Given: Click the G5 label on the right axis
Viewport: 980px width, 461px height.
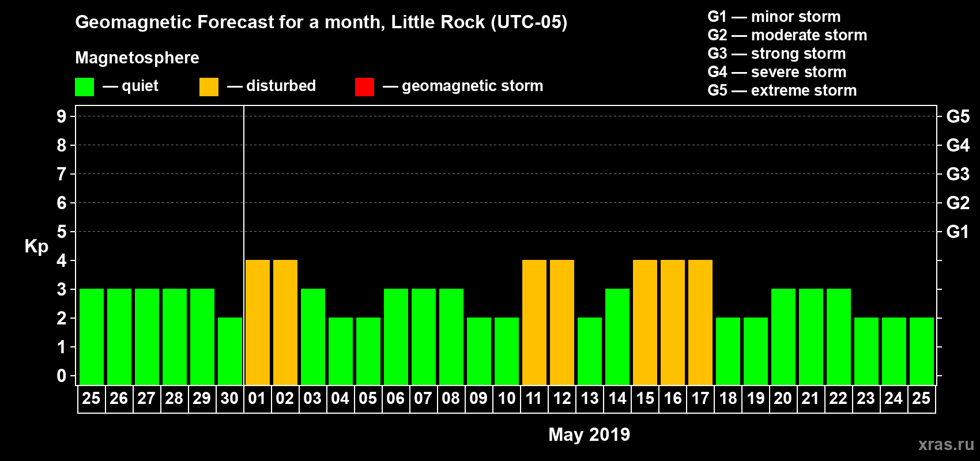Looking at the screenshot, I should coord(958,116).
